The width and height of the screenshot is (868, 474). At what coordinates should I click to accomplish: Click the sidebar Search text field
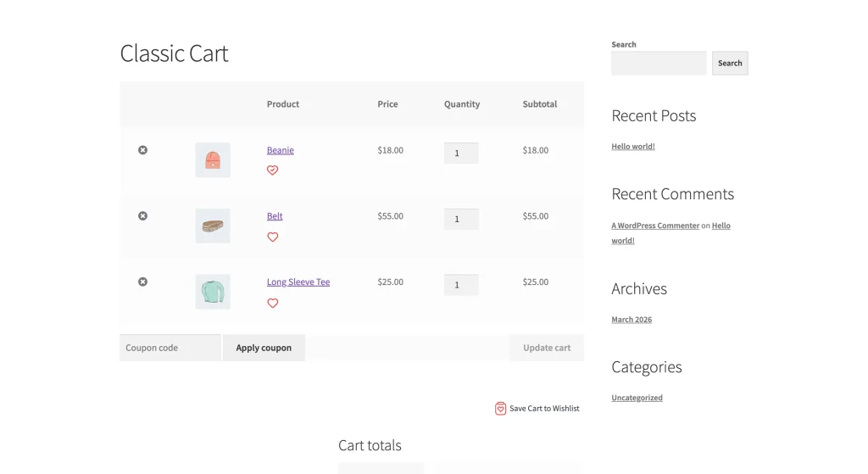(659, 63)
